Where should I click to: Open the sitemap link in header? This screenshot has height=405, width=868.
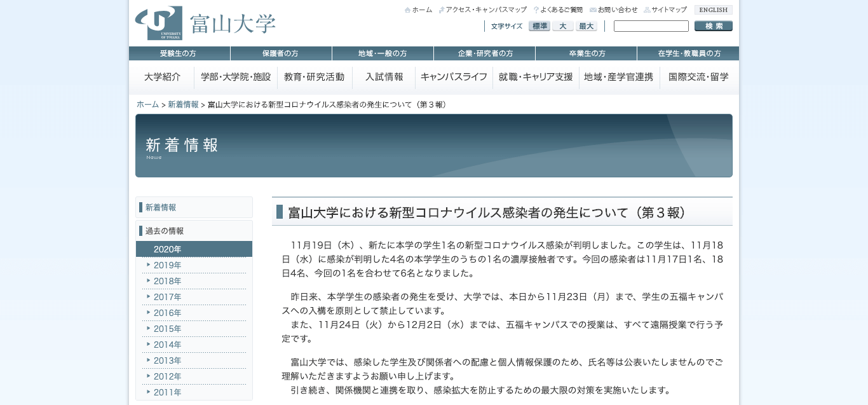(x=665, y=10)
